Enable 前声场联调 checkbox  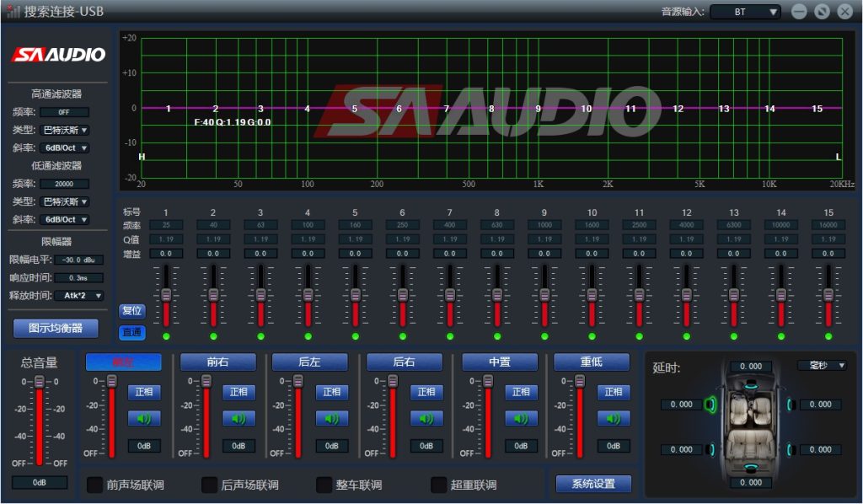(95, 485)
